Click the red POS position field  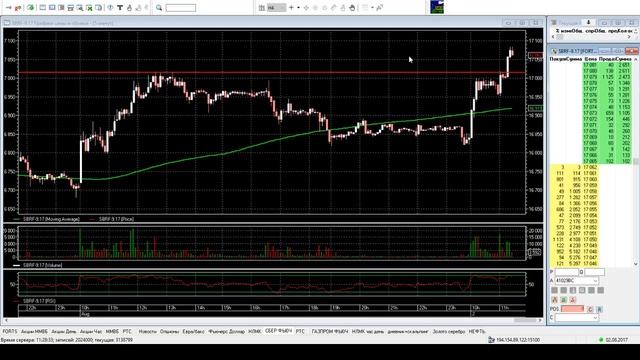(573, 309)
